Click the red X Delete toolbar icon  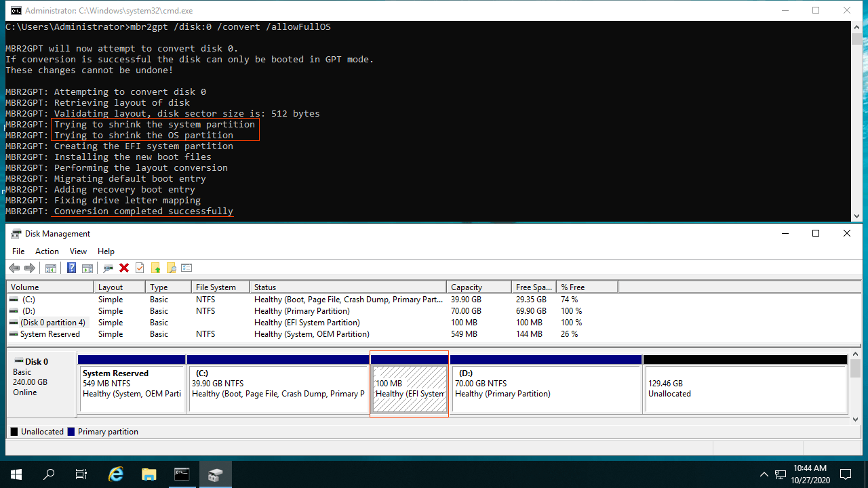tap(124, 268)
